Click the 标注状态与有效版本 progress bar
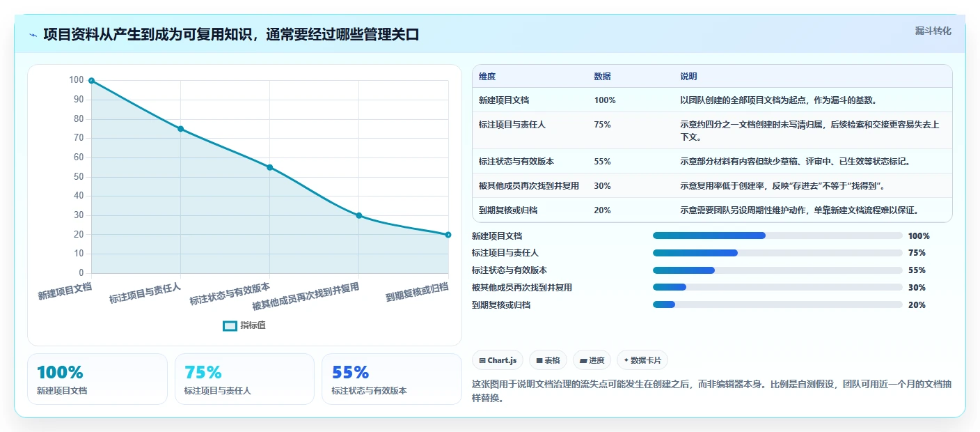This screenshot has height=432, width=980. pyautogui.click(x=777, y=270)
